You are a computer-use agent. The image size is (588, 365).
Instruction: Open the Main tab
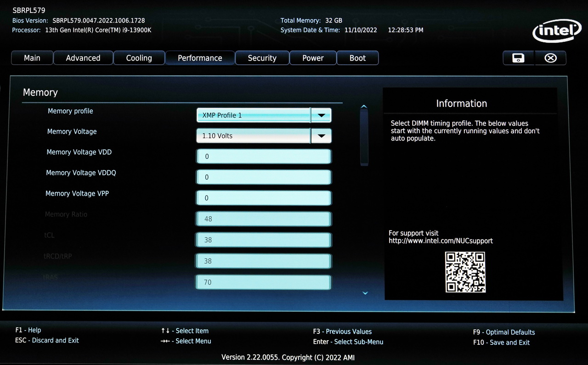pyautogui.click(x=32, y=58)
